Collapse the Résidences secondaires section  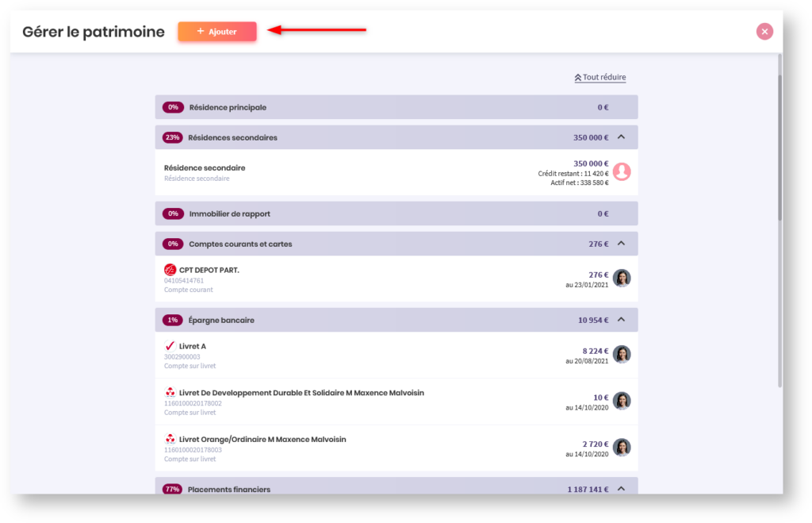[621, 137]
